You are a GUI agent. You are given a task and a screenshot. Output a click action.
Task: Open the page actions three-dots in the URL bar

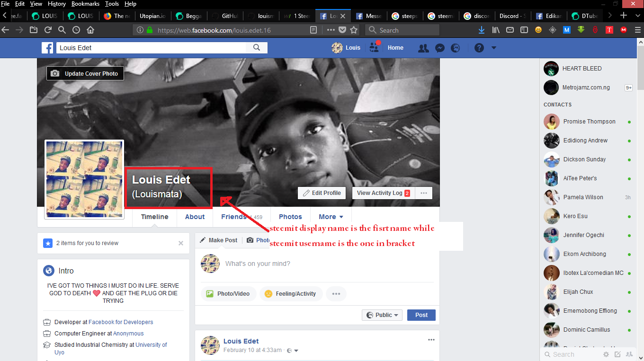[x=331, y=30]
